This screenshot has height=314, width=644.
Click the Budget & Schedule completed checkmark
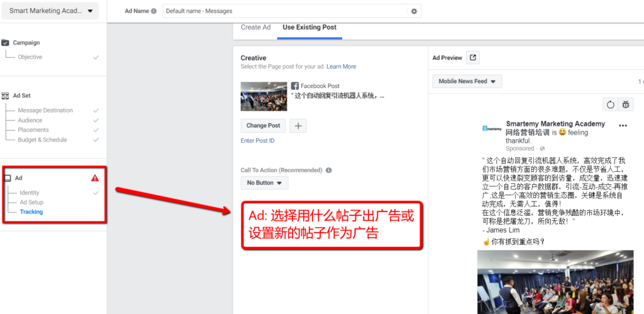[96, 140]
